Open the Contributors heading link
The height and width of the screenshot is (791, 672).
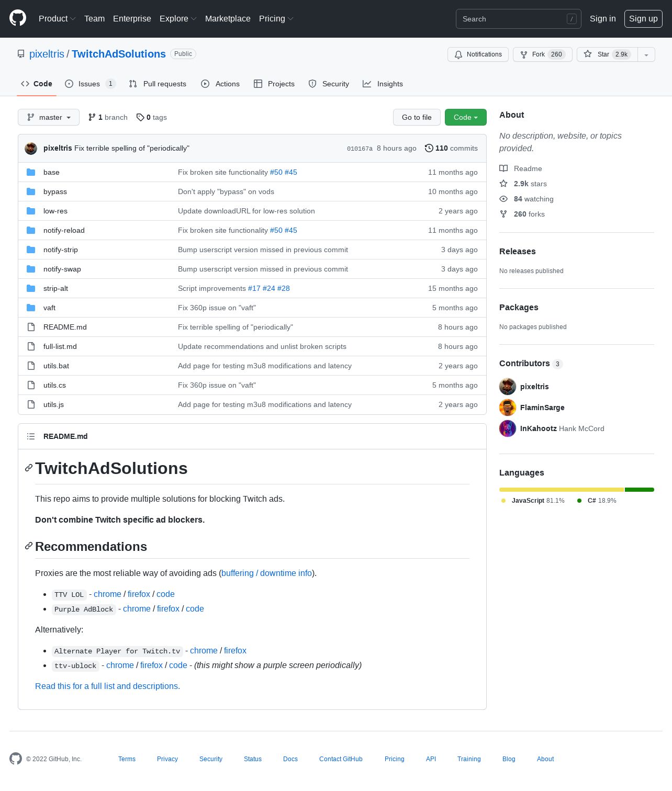pyautogui.click(x=531, y=363)
